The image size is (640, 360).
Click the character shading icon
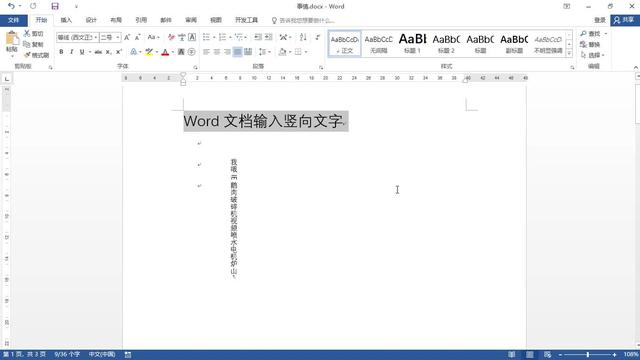181,52
